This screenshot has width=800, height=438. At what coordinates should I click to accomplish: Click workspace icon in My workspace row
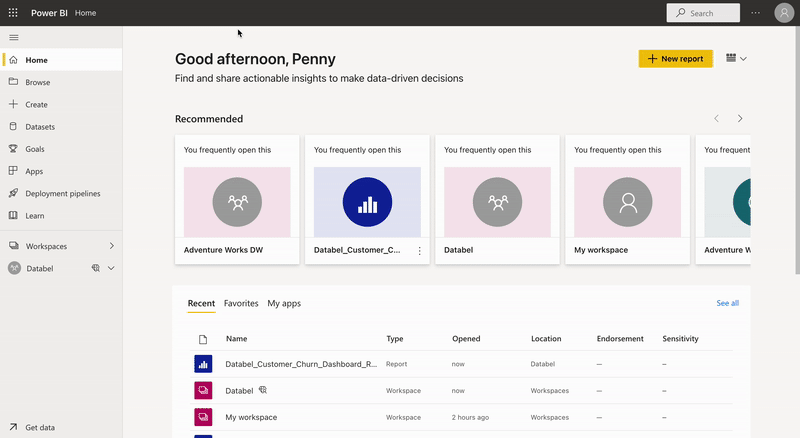point(203,417)
